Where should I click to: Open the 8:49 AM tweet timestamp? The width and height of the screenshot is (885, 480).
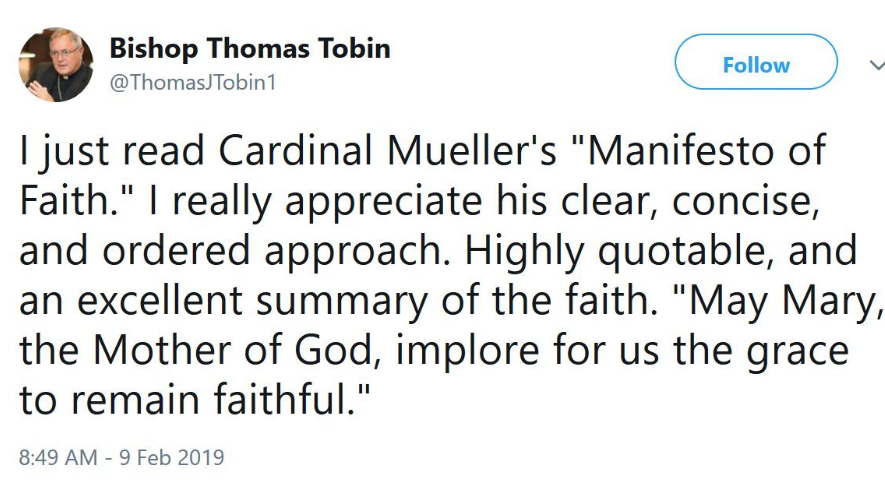(x=57, y=458)
